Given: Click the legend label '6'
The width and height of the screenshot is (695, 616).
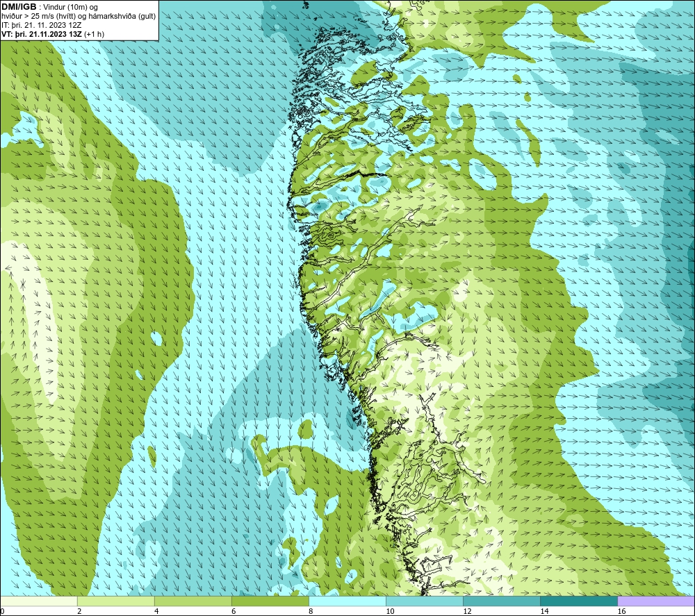Looking at the screenshot, I should [234, 612].
